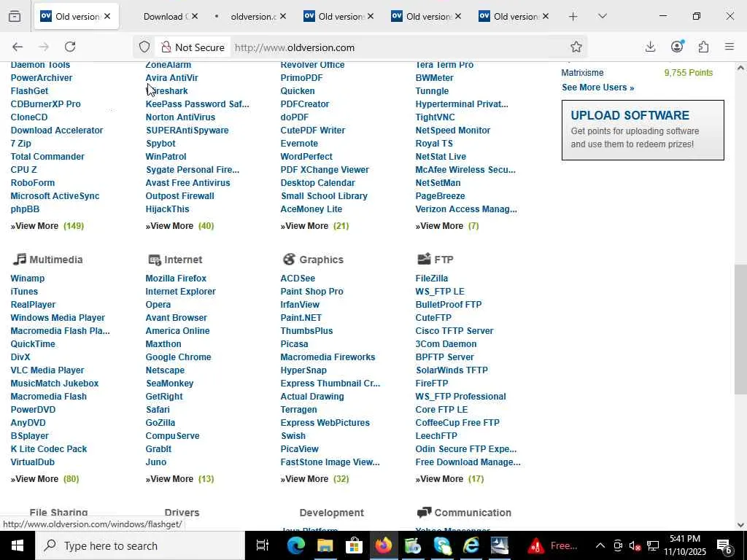Click the scrollbar down arrow
747x560 pixels.
click(x=740, y=525)
